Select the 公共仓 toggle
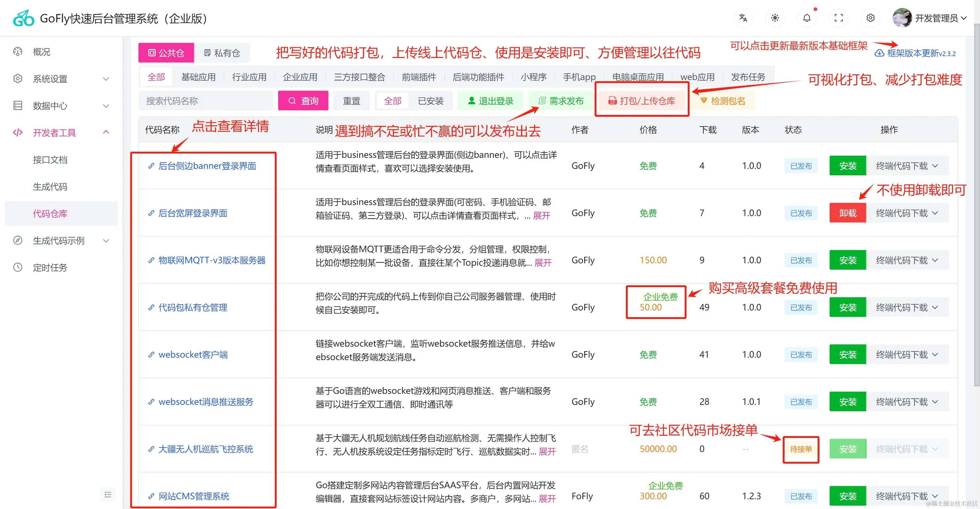 click(x=166, y=53)
